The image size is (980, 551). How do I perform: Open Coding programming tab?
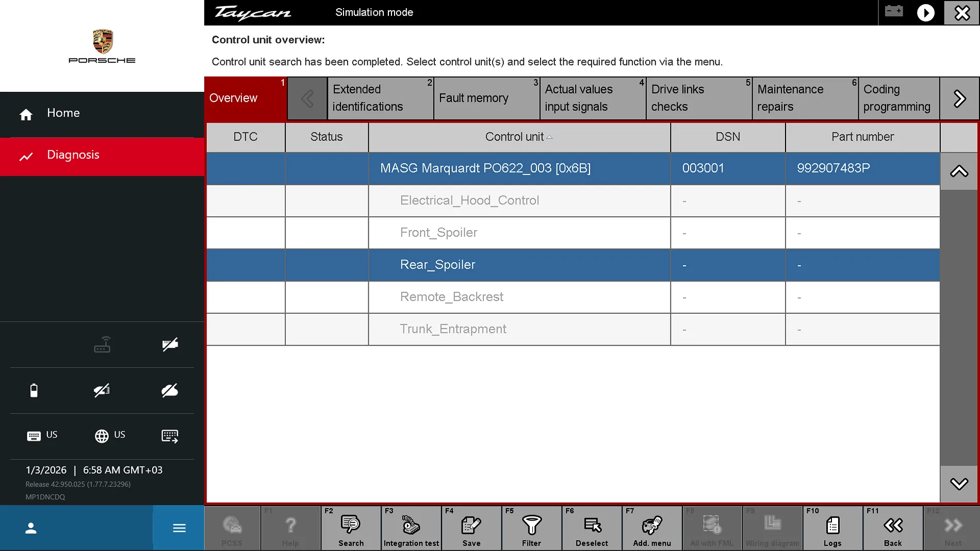pos(899,98)
